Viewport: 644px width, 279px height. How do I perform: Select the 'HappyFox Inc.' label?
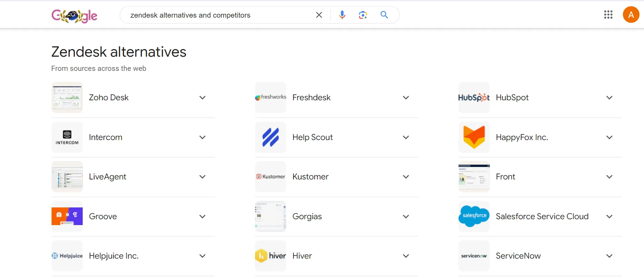click(522, 138)
